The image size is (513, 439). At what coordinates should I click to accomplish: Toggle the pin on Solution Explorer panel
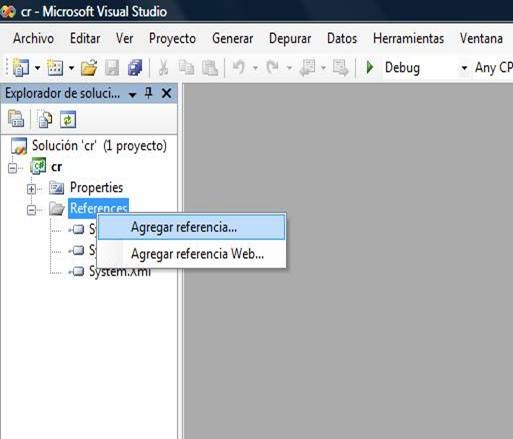point(149,93)
